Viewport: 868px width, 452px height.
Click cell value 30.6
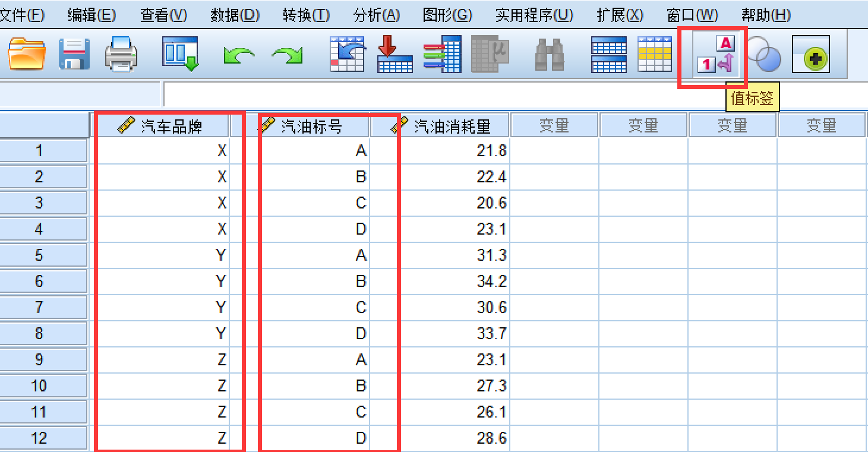(x=440, y=308)
